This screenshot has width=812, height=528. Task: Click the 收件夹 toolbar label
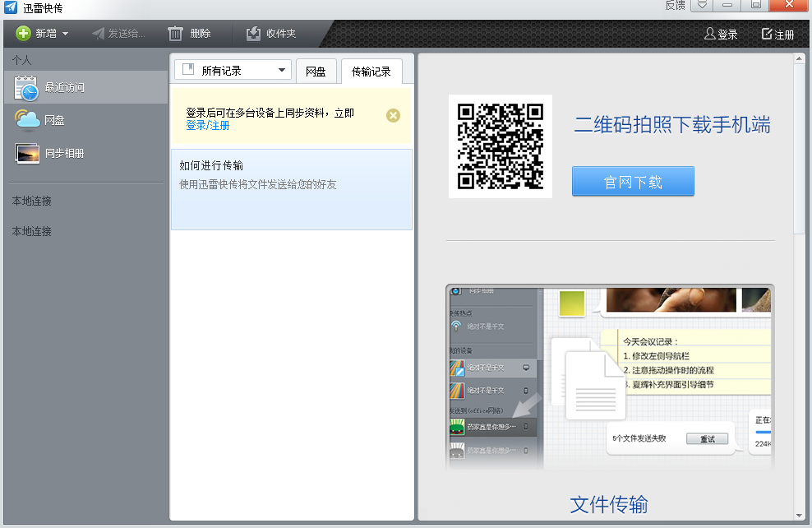pyautogui.click(x=281, y=34)
